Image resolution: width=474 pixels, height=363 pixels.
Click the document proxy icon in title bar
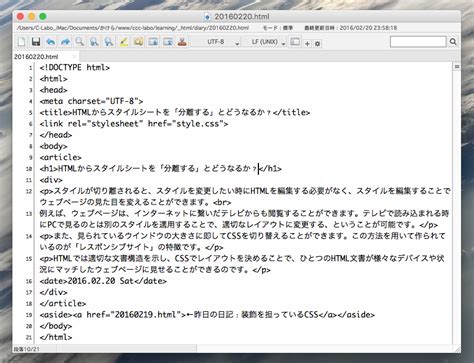click(x=207, y=17)
